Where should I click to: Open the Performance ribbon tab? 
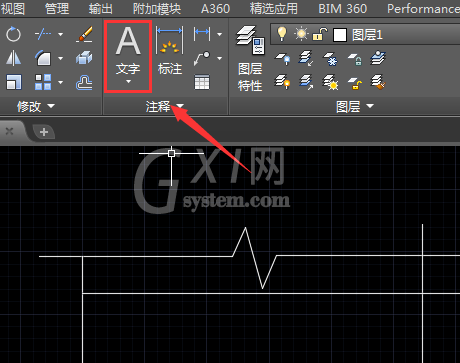(x=423, y=9)
